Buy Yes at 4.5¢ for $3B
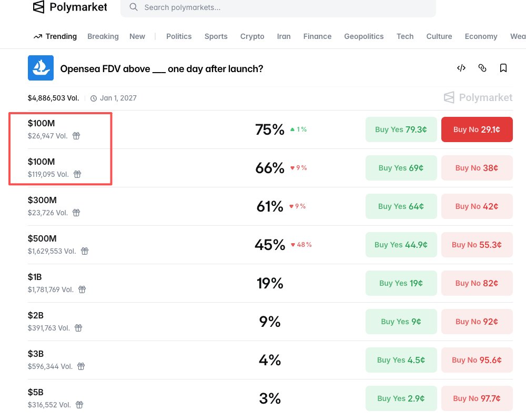The width and height of the screenshot is (526, 420). (401, 360)
